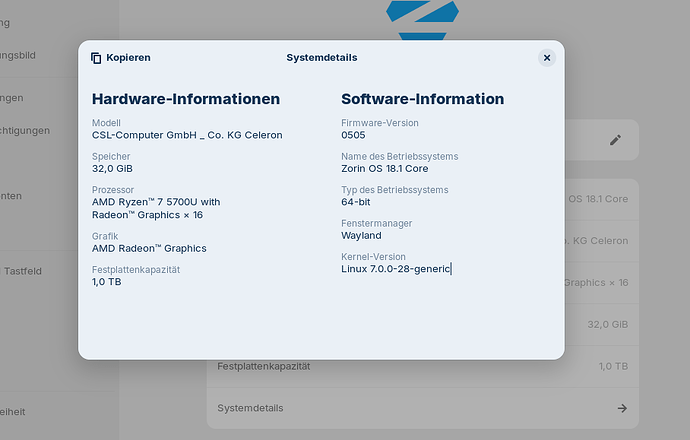Click the Name des Betriebssystems label

(400, 157)
